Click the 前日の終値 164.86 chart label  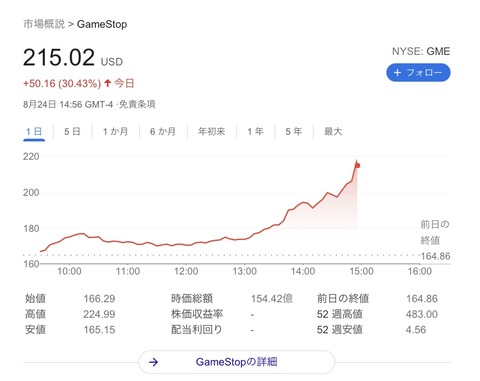coord(435,240)
